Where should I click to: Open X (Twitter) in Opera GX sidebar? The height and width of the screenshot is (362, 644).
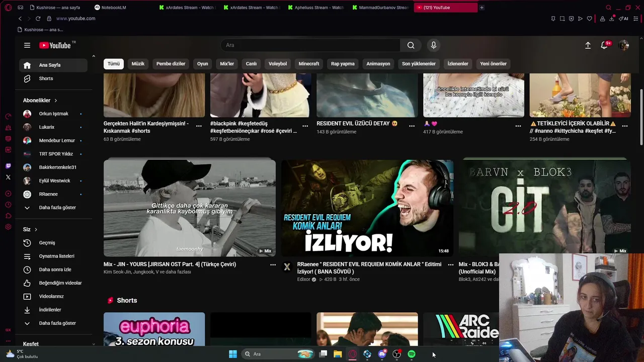[8, 177]
